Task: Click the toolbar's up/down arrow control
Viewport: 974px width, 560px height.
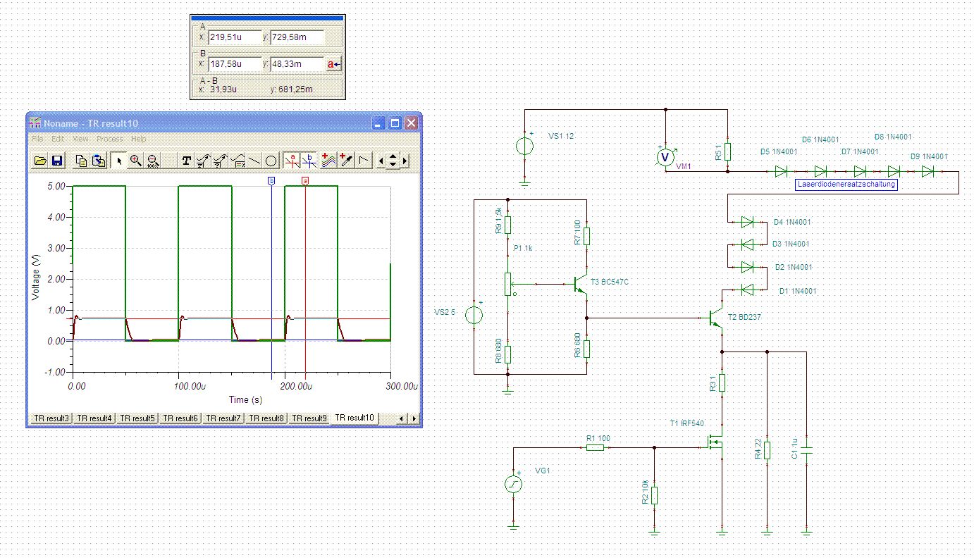Action: pyautogui.click(x=393, y=161)
